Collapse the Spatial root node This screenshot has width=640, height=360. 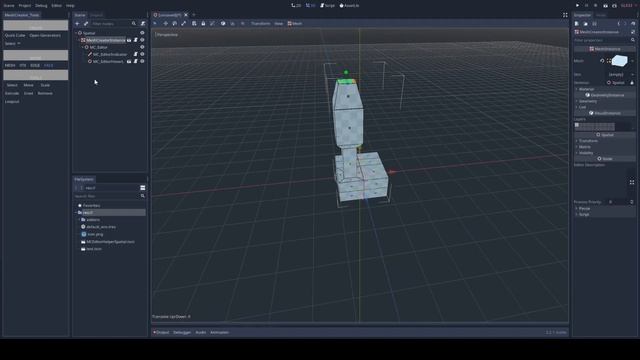click(76, 33)
